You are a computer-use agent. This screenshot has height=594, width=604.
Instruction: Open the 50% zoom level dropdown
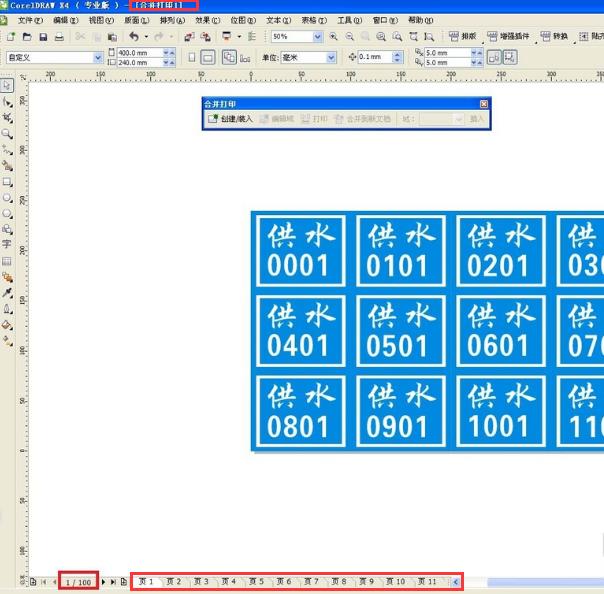click(318, 37)
